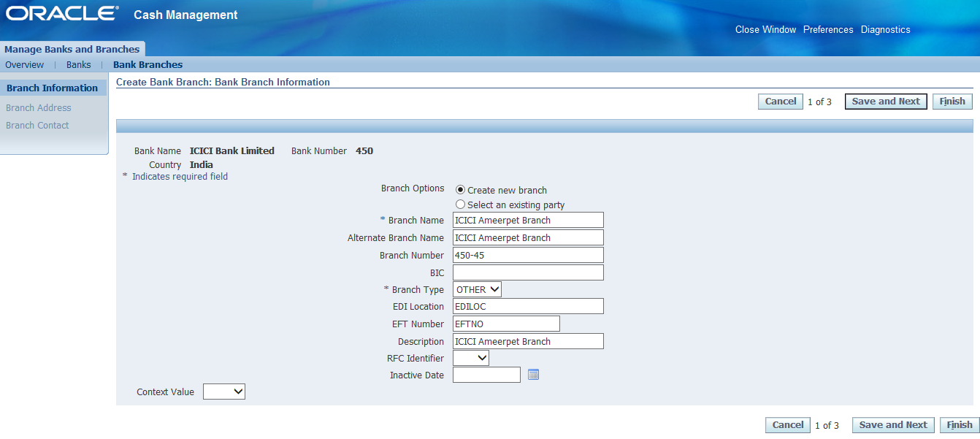
Task: Open the RFC Identifier dropdown
Action: [x=471, y=358]
